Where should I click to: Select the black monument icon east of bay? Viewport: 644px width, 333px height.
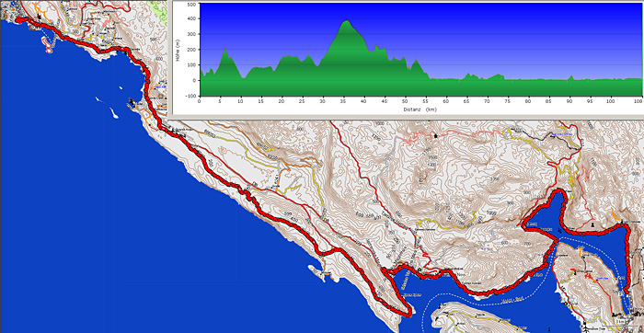592,225
